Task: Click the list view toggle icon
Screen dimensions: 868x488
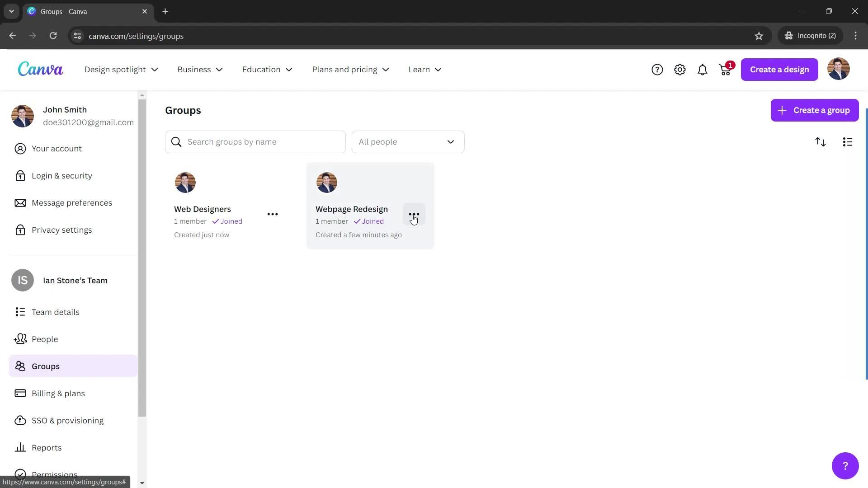Action: (848, 142)
